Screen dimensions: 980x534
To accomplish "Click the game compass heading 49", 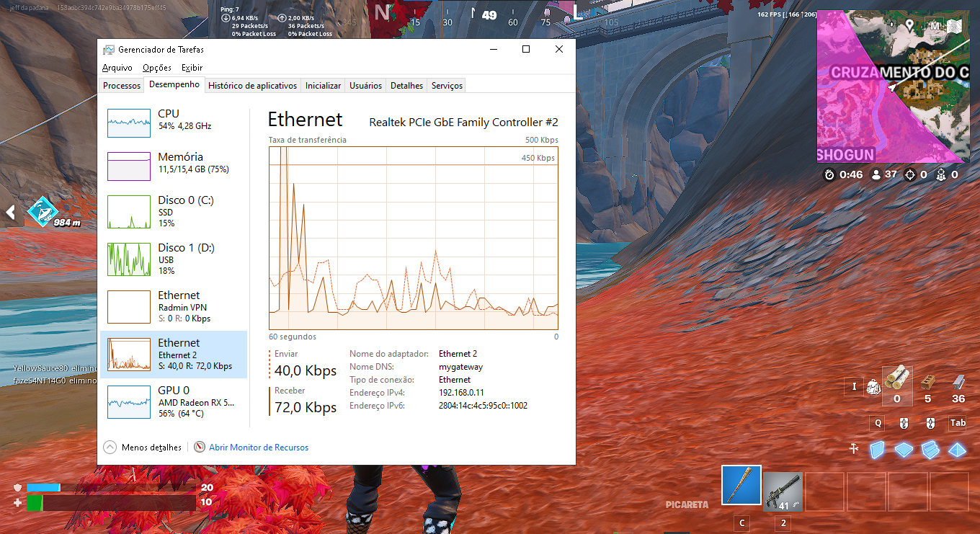I will tap(489, 14).
